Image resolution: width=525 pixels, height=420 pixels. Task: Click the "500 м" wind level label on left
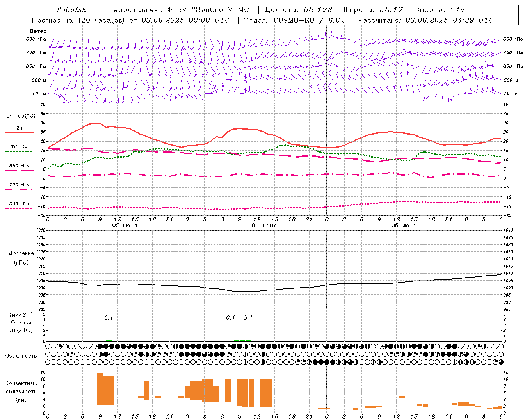[39, 80]
